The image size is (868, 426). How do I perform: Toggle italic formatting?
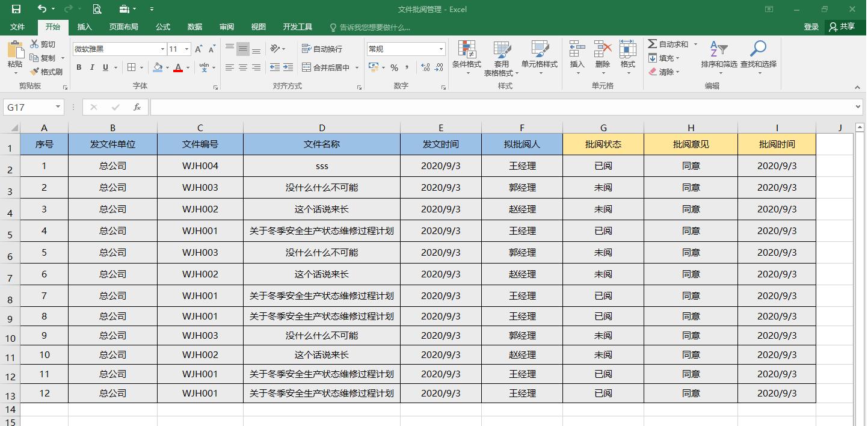coord(91,67)
